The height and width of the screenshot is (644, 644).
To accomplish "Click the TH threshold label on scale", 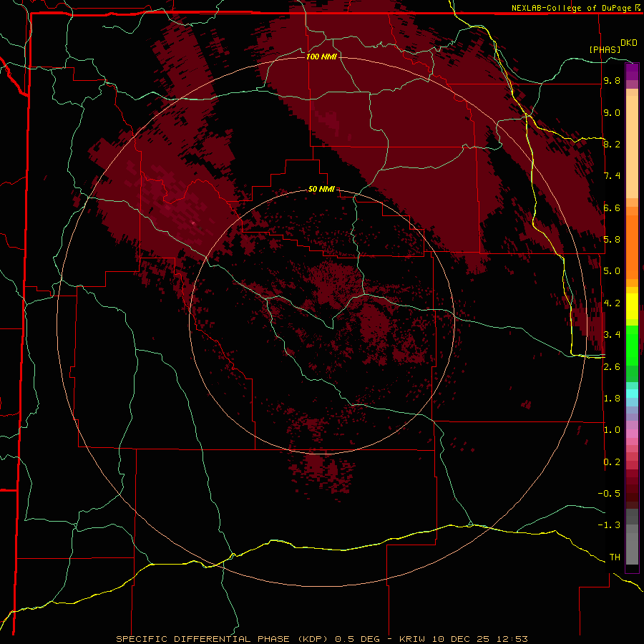I will [x=615, y=557].
